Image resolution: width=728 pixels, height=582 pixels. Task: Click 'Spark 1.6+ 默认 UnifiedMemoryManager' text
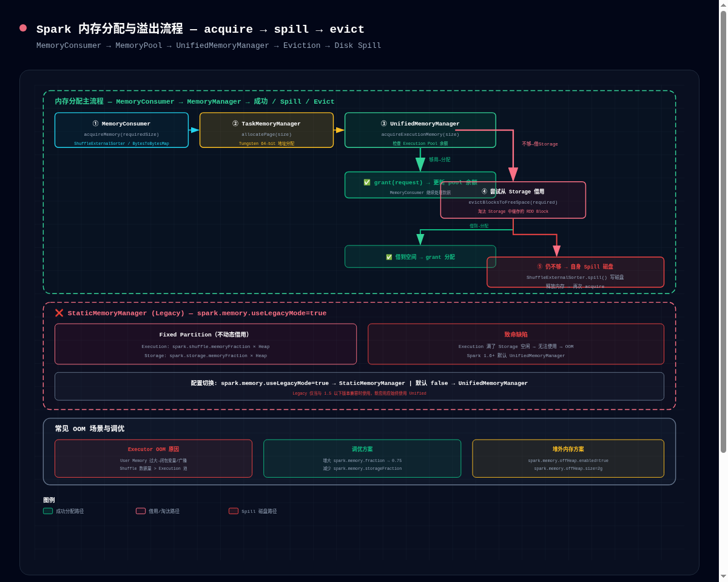516,356
